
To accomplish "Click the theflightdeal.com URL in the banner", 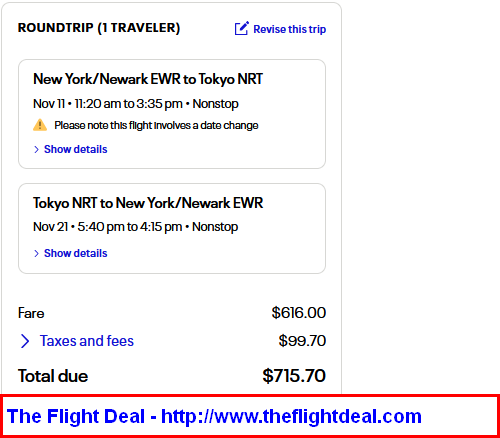I will click(291, 416).
